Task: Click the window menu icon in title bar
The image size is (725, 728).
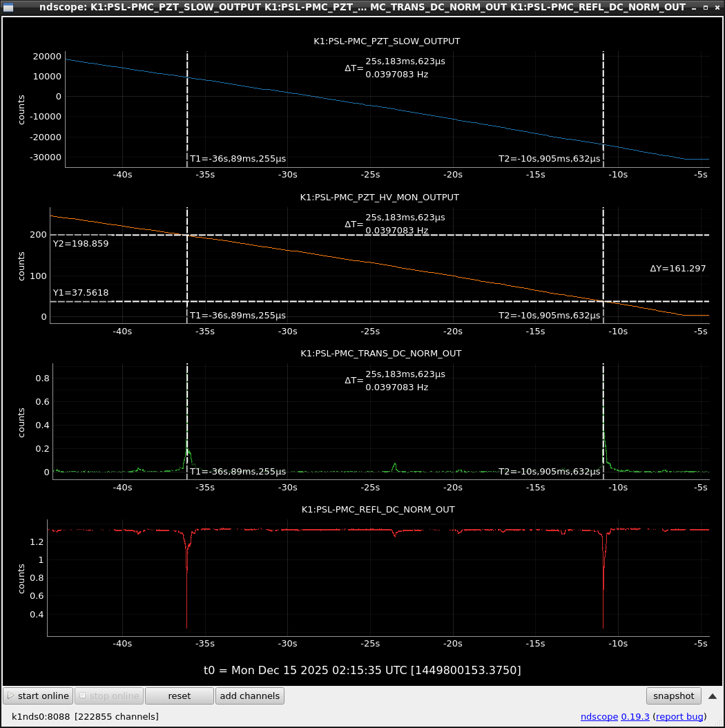Action: [9, 7]
